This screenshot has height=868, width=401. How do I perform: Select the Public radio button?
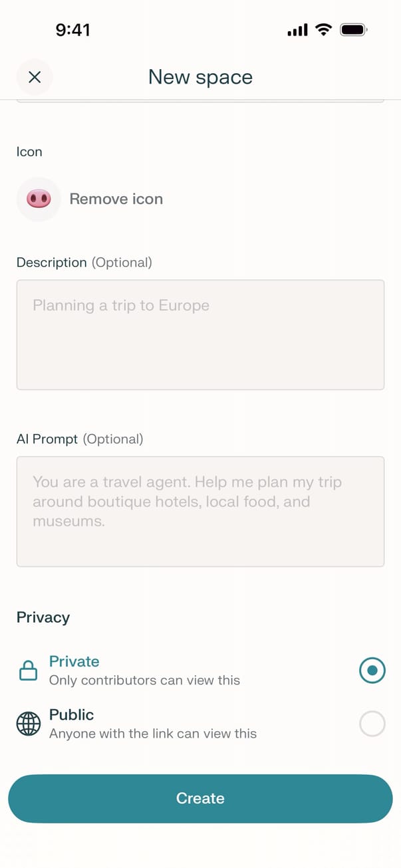(x=372, y=724)
